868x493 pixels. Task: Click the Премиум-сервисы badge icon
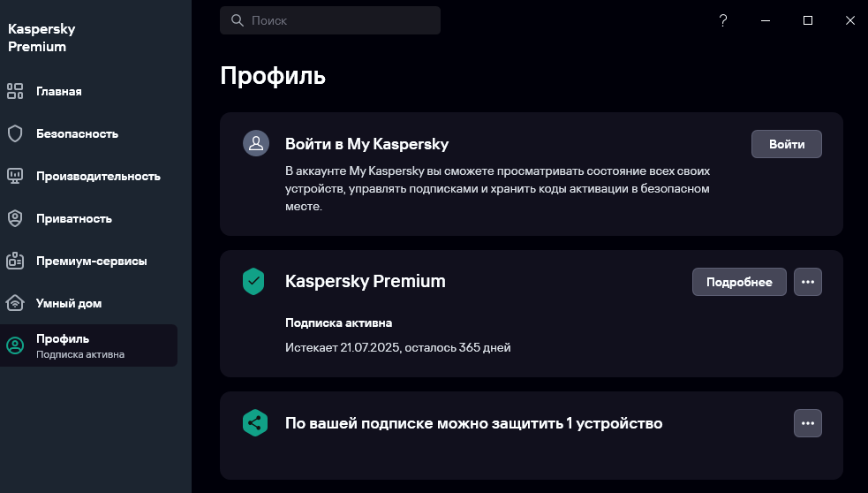point(15,261)
